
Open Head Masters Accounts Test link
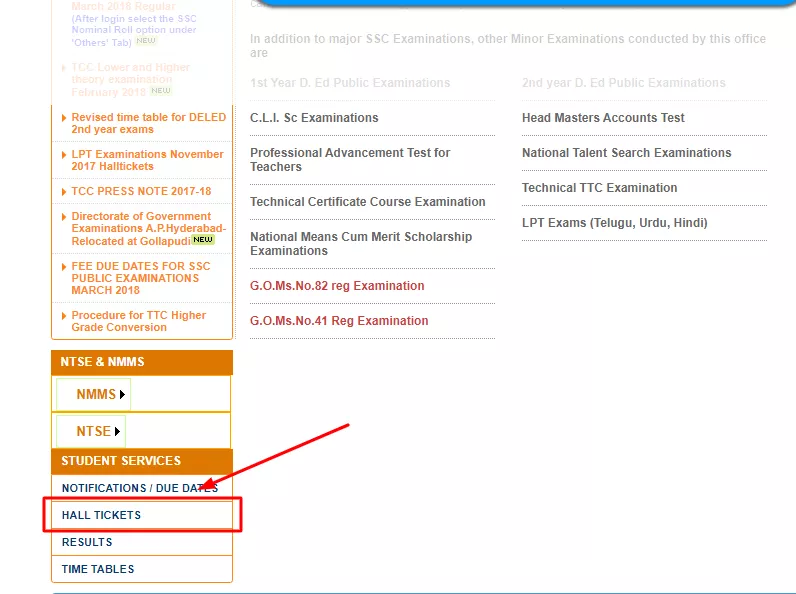tap(603, 118)
